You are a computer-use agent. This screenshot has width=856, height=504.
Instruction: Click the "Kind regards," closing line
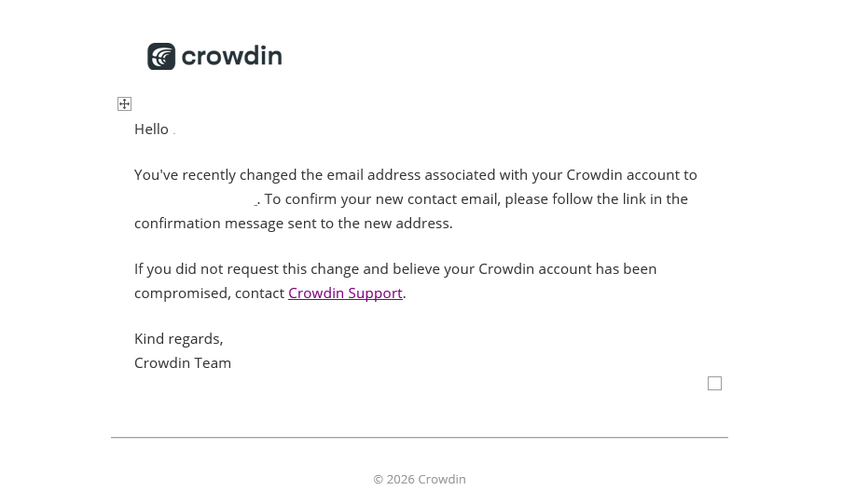(x=179, y=339)
